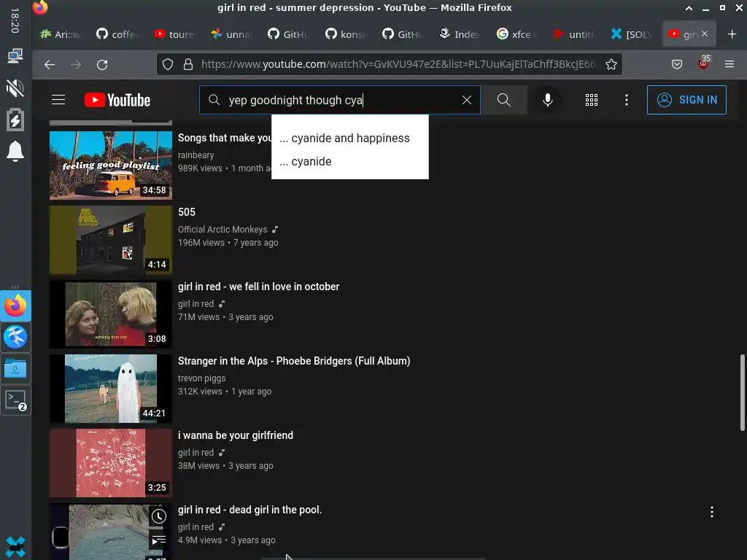
Task: Switch to the untitl tab
Action: [x=575, y=34]
